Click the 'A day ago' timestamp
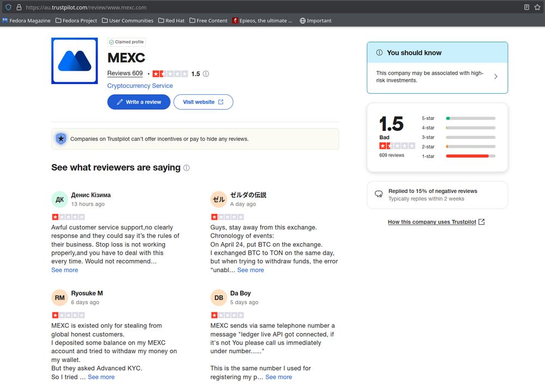Image resolution: width=545 pixels, height=392 pixels. pyautogui.click(x=243, y=204)
